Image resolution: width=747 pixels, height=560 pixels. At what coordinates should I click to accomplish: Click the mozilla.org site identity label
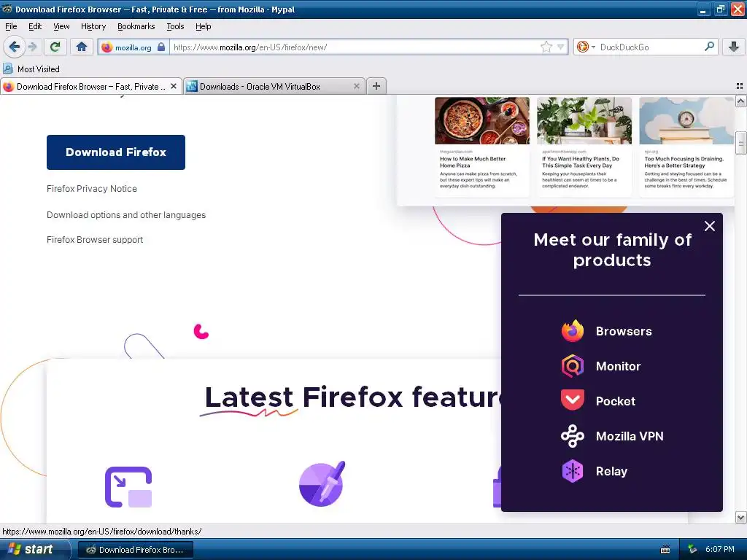coord(133,47)
